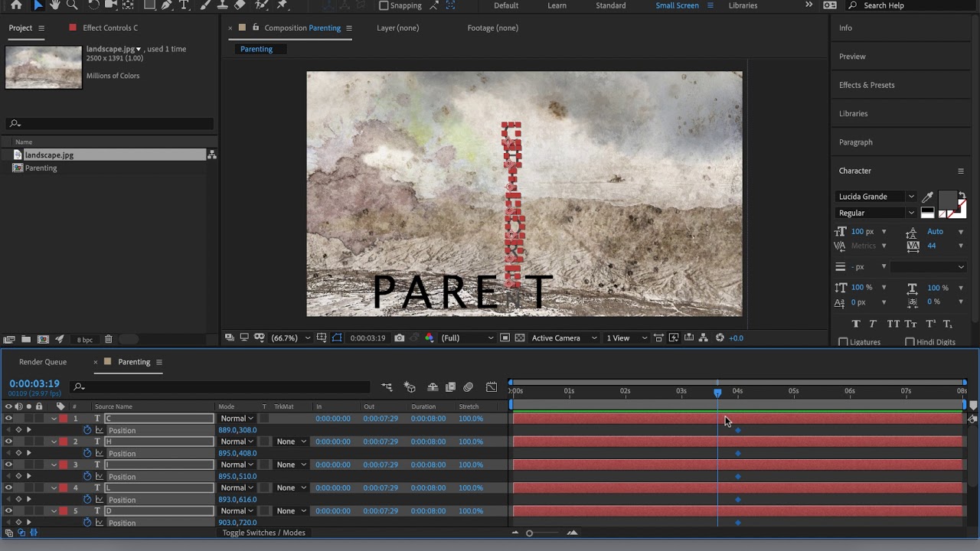Open the Show Channel color icon
The width and height of the screenshot is (980, 551).
tap(429, 338)
